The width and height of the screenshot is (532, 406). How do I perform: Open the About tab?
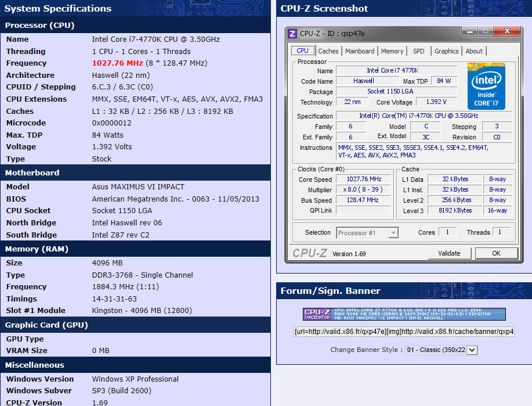click(474, 51)
